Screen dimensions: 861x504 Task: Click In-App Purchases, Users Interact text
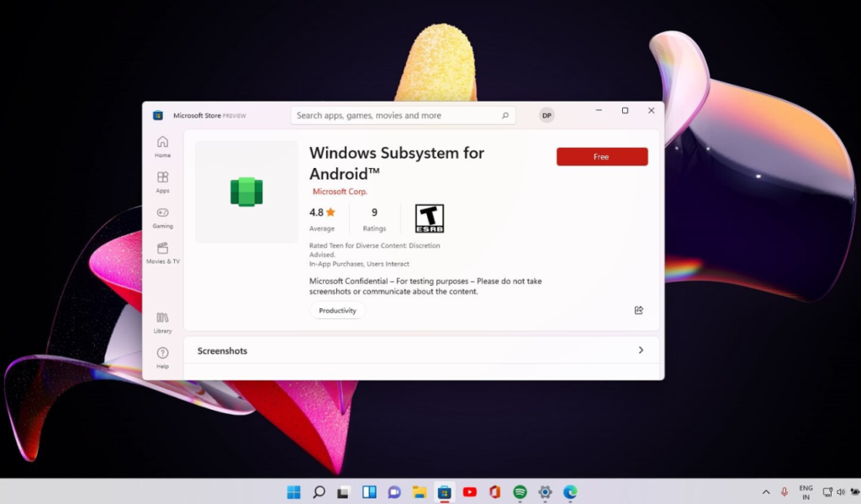359,264
